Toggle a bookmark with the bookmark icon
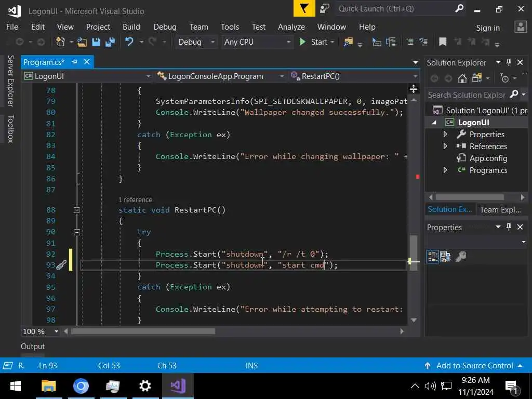 (443, 42)
